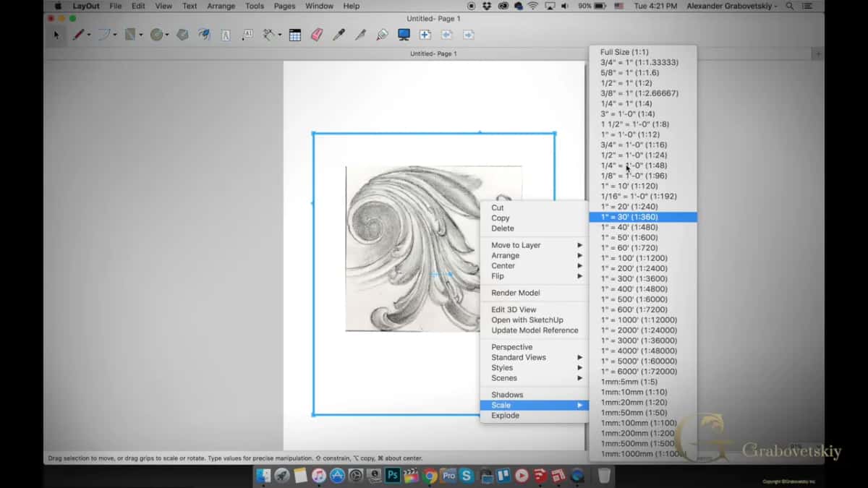Open Photoshop from the dock

393,476
